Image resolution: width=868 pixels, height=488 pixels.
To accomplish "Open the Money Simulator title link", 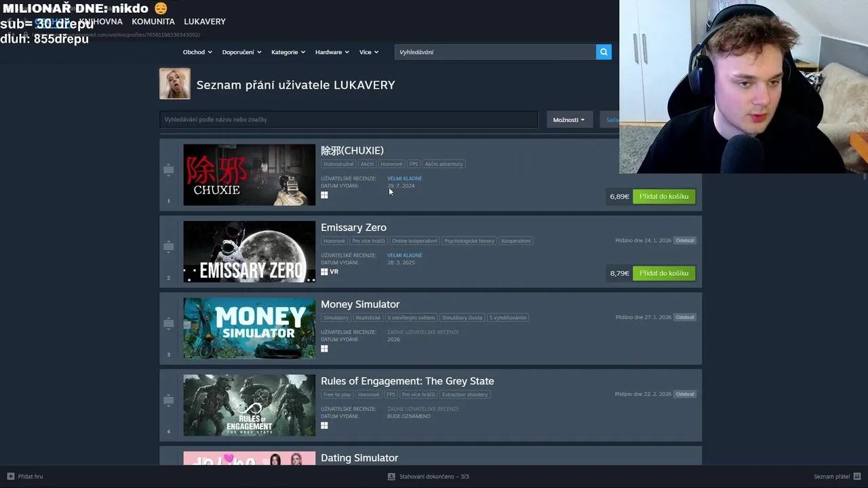I will (x=360, y=304).
